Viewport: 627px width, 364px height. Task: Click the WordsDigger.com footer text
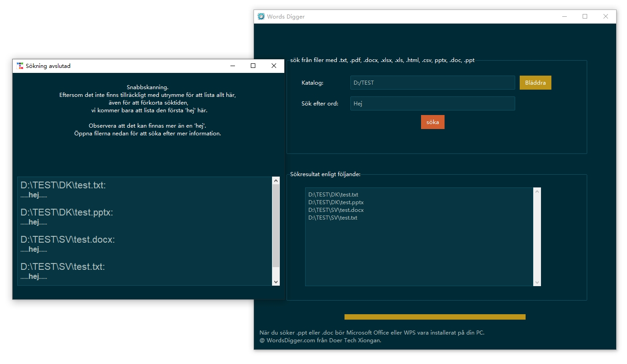(x=320, y=340)
